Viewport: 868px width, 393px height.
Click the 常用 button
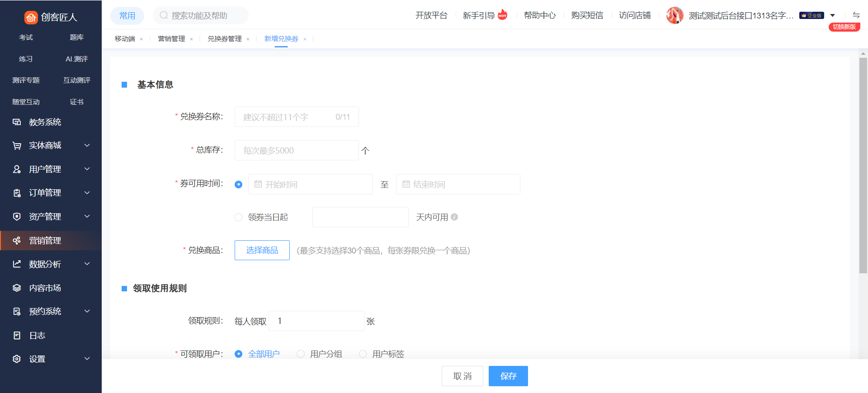tap(127, 15)
